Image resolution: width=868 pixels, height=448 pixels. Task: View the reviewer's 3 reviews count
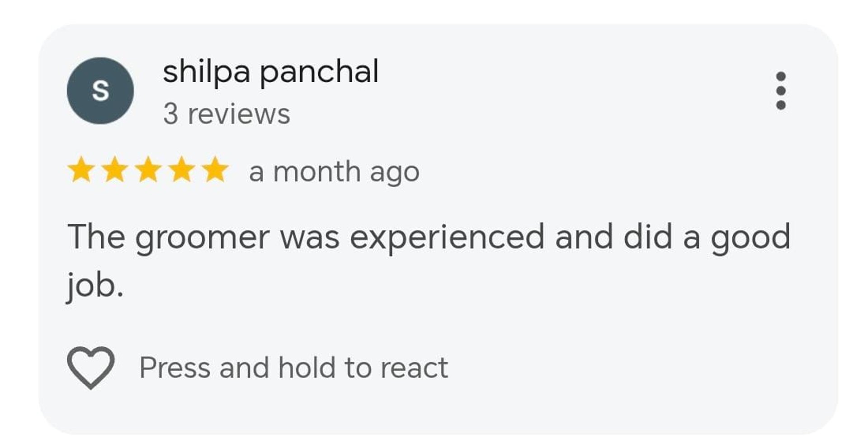click(x=226, y=114)
